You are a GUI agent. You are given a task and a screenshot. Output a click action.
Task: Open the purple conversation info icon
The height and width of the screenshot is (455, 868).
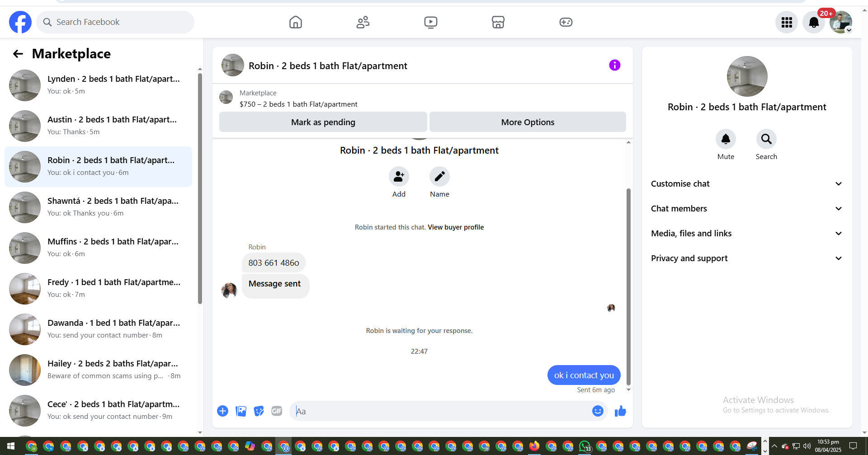point(615,66)
